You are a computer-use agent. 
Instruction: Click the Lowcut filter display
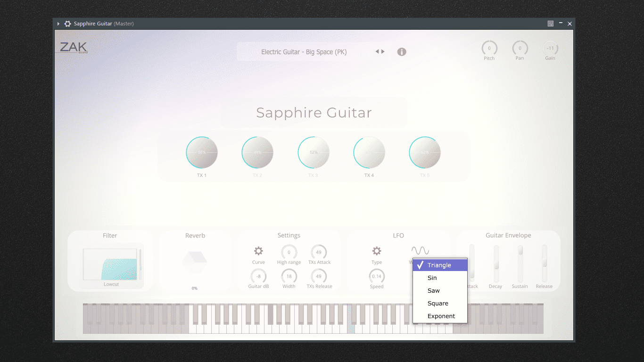(111, 264)
